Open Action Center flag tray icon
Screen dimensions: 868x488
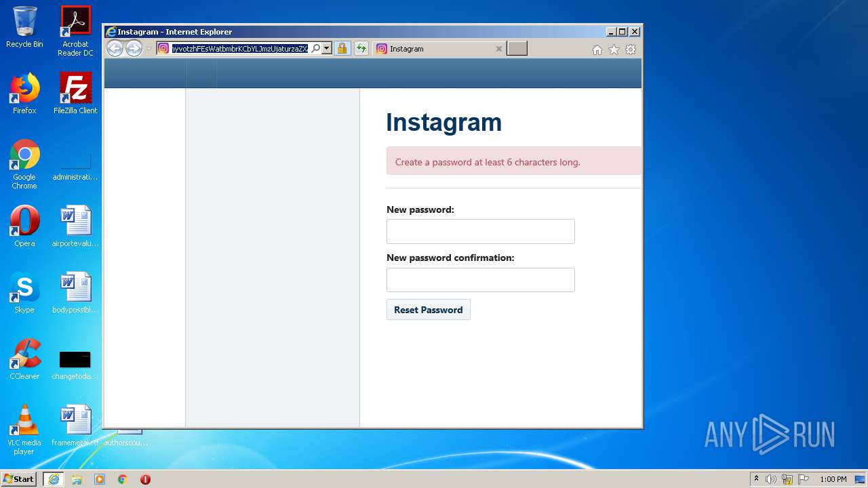(x=804, y=479)
